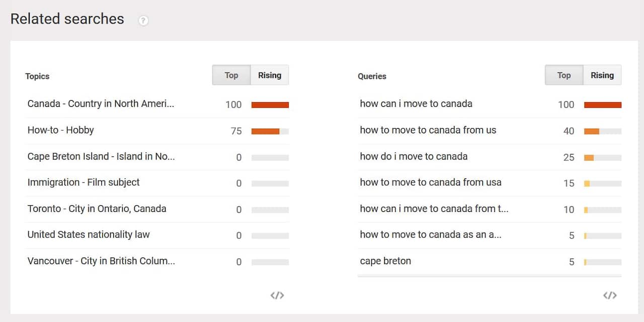Switch Topics list to Rising view
Viewport: 644px width, 322px height.
tap(270, 75)
